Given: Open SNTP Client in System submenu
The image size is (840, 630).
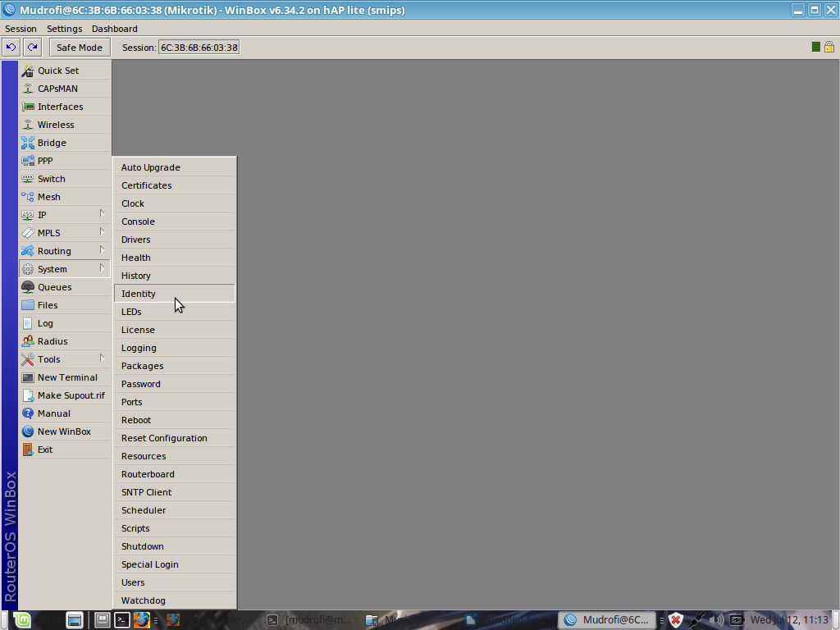Looking at the screenshot, I should click(175, 492).
